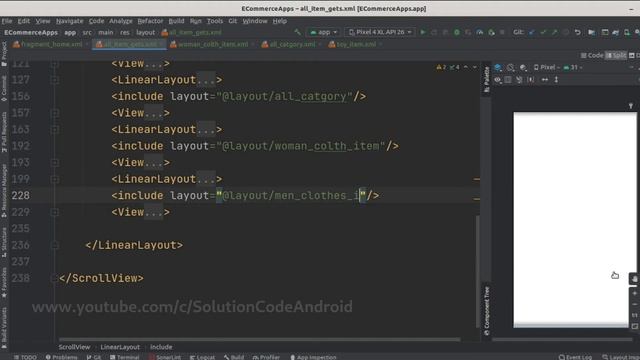This screenshot has width=640, height=360.
Task: Open the API 31 version dropdown
Action: 573,67
